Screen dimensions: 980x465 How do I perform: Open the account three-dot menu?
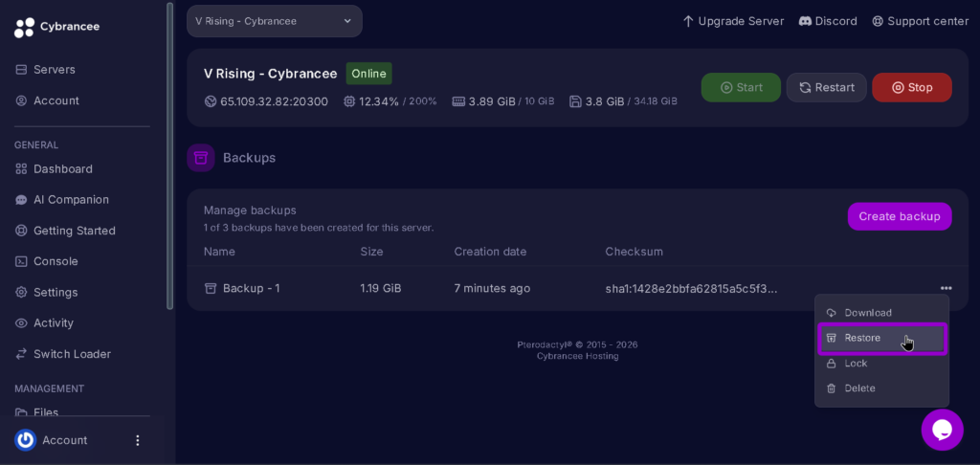pyautogui.click(x=138, y=440)
